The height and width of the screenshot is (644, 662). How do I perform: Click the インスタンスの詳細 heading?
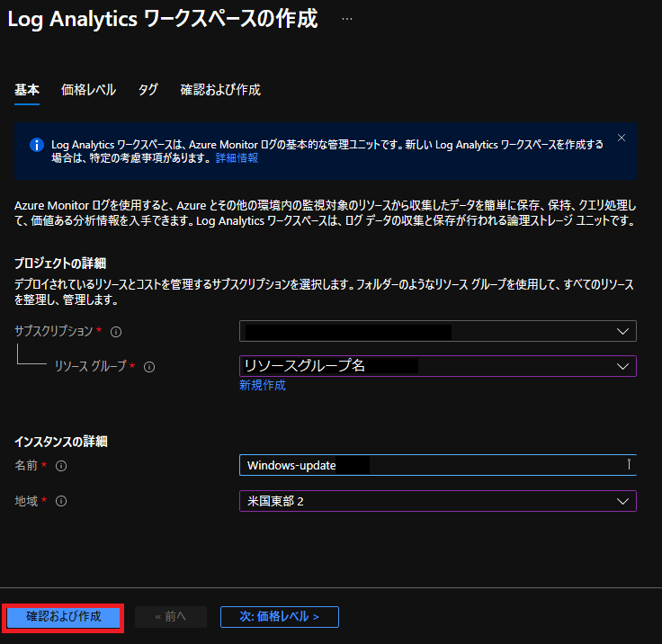pyautogui.click(x=61, y=442)
